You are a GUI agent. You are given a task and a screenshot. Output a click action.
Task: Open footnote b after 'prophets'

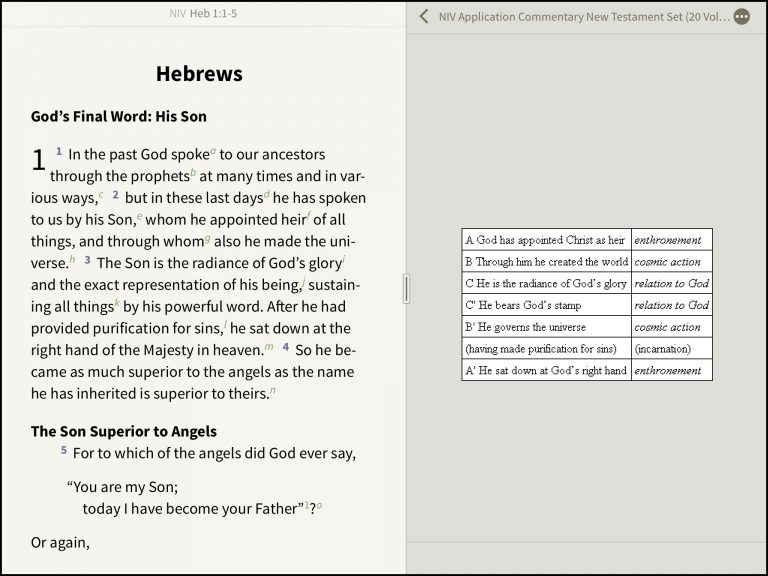(x=193, y=172)
